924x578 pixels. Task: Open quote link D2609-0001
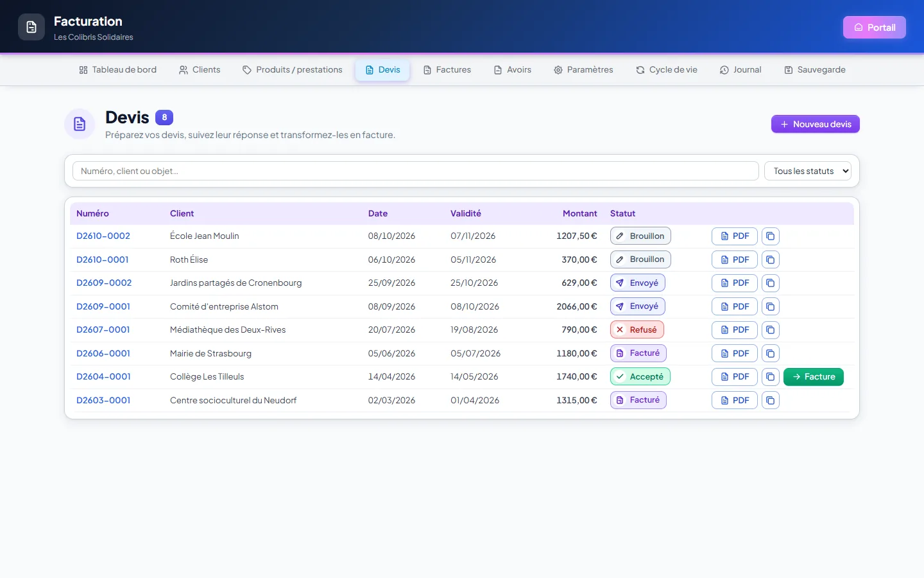(103, 306)
